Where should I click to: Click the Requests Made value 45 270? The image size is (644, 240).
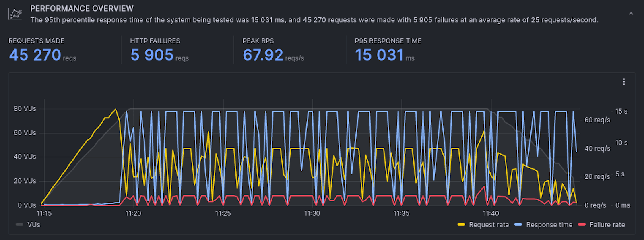(x=35, y=55)
